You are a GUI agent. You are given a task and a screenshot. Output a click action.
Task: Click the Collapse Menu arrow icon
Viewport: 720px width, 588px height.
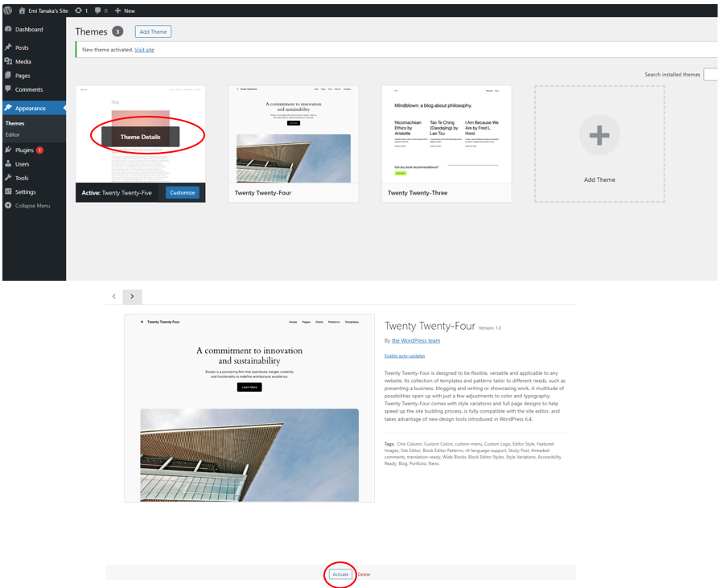pyautogui.click(x=8, y=205)
